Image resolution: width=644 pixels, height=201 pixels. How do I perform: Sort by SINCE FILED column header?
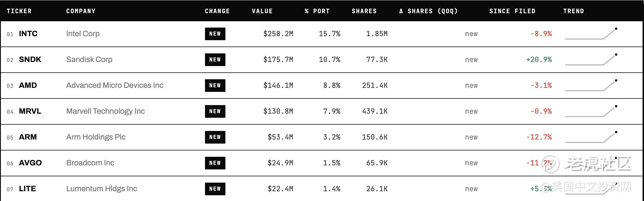(x=512, y=11)
